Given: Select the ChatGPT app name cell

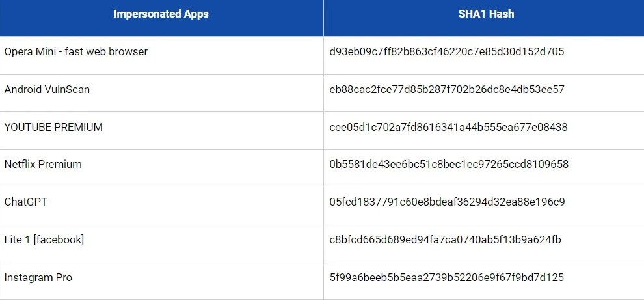Looking at the screenshot, I should pyautogui.click(x=26, y=202).
